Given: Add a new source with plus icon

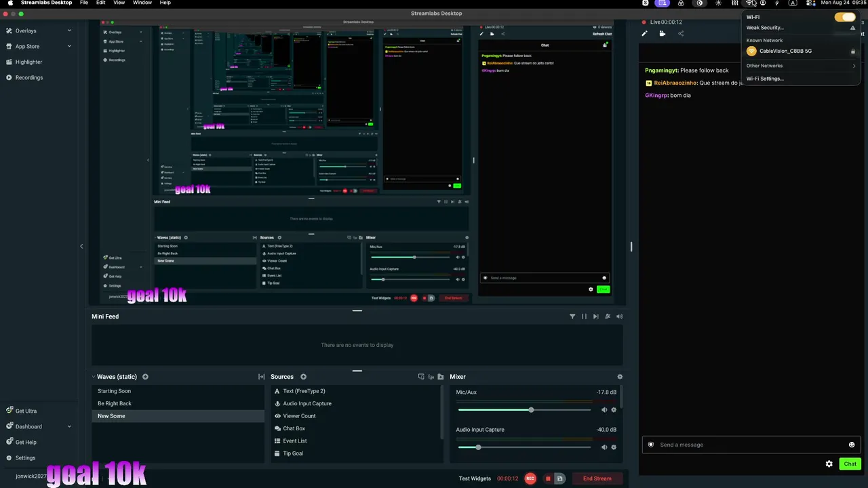Looking at the screenshot, I should 303,377.
